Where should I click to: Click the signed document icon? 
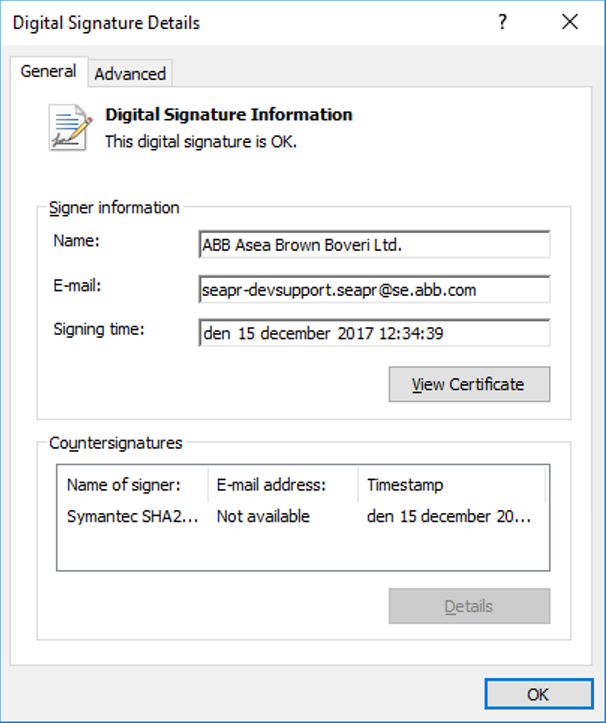point(70,128)
